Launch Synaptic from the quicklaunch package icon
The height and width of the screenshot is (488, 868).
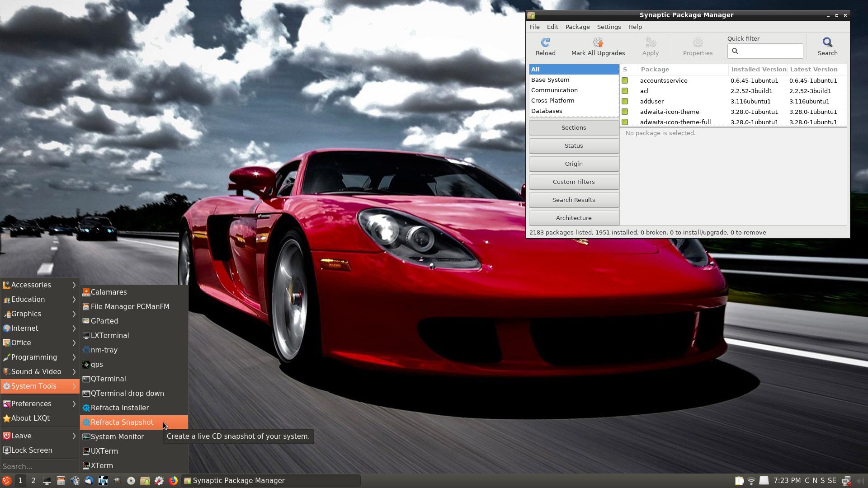tap(145, 481)
